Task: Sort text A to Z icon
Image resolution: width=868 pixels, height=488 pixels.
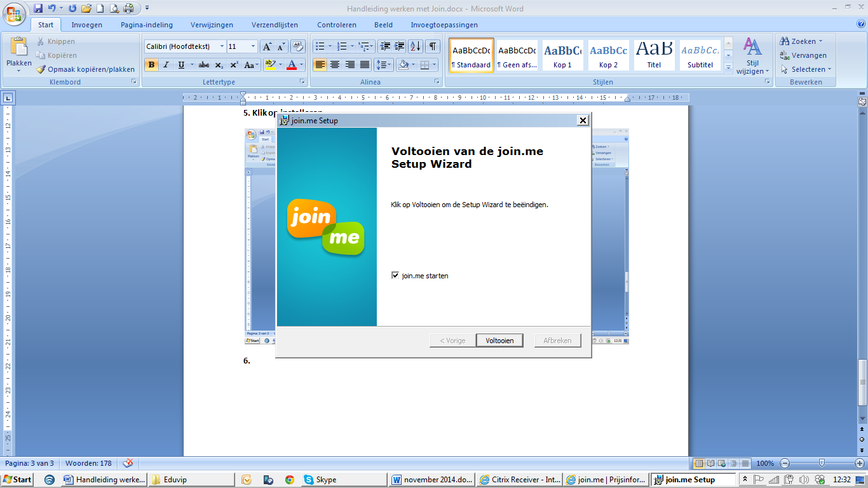Action: point(416,46)
